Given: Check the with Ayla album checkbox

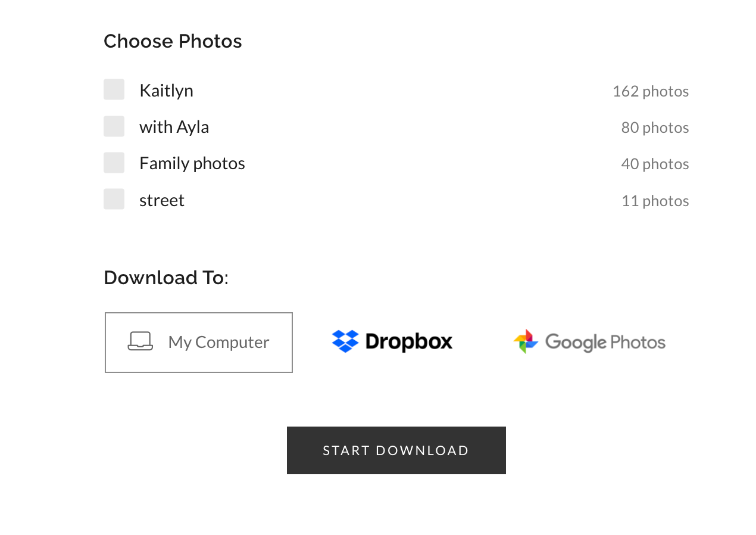Looking at the screenshot, I should point(114,126).
